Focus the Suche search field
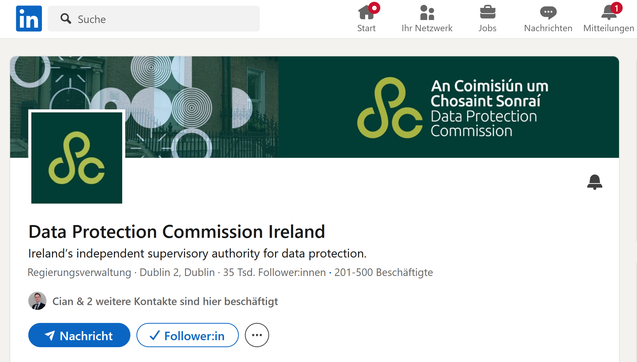This screenshot has height=362, width=637. pyautogui.click(x=154, y=19)
